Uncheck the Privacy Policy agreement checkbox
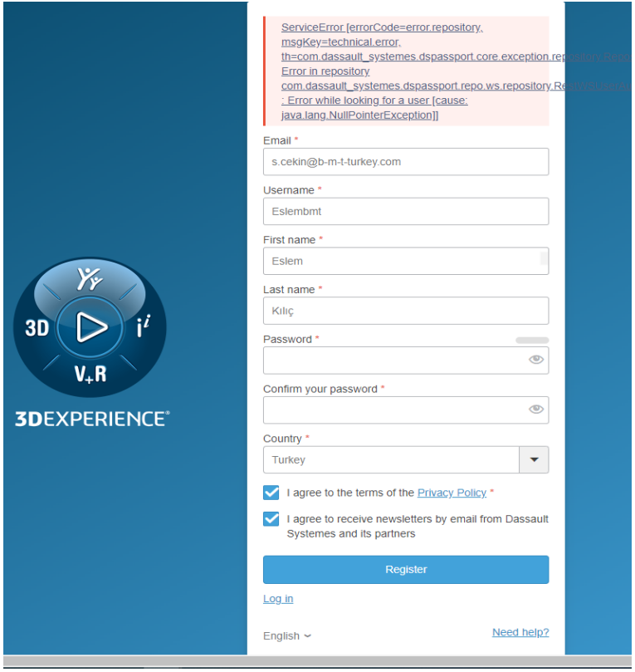 pyautogui.click(x=271, y=493)
